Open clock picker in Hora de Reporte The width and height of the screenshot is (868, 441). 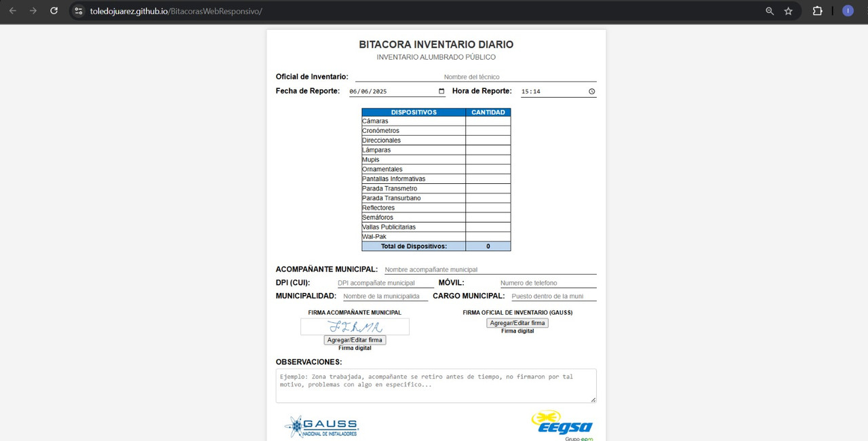tap(591, 91)
